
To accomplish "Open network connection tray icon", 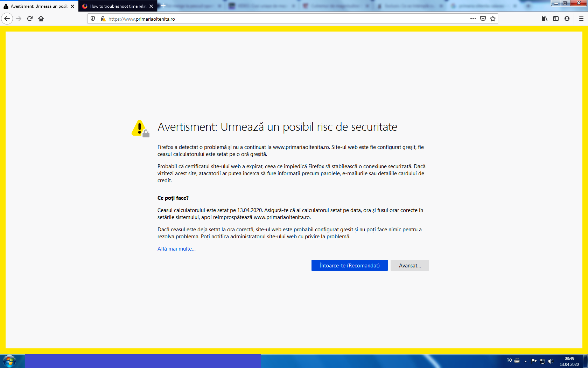I will click(542, 361).
